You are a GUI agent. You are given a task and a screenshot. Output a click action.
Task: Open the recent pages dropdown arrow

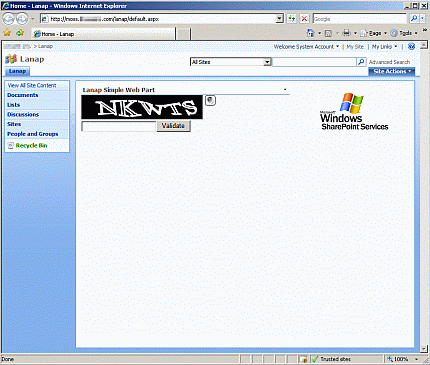tap(32, 19)
